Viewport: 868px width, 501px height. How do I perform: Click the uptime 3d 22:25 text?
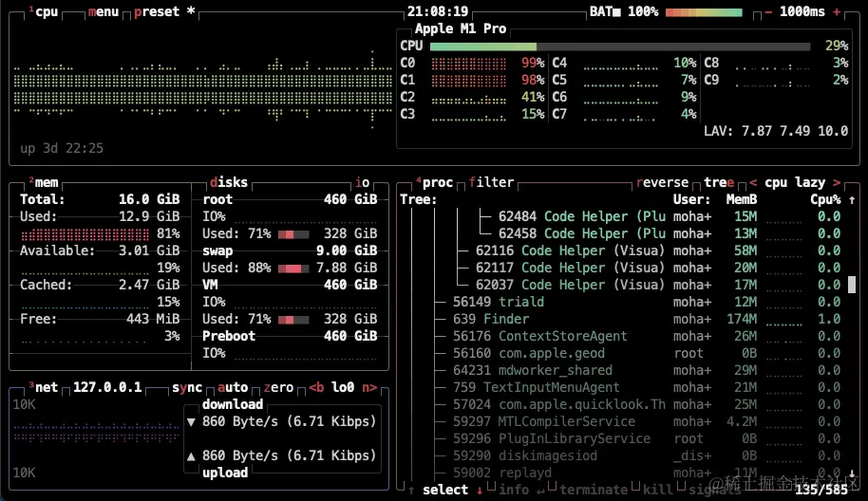pyautogui.click(x=62, y=148)
